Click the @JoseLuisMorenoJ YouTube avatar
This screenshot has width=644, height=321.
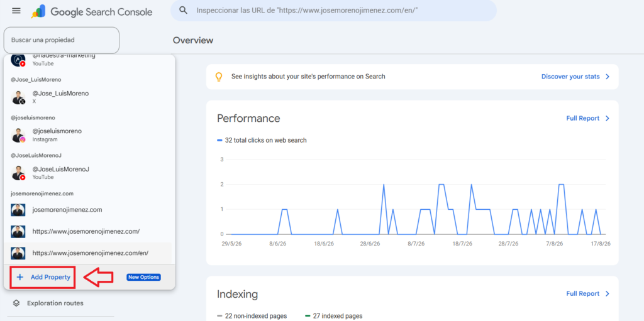coord(18,173)
